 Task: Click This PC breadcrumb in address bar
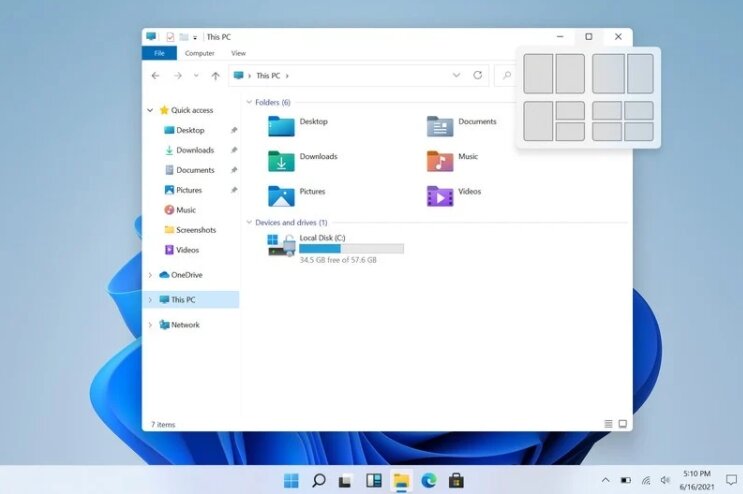coord(268,76)
